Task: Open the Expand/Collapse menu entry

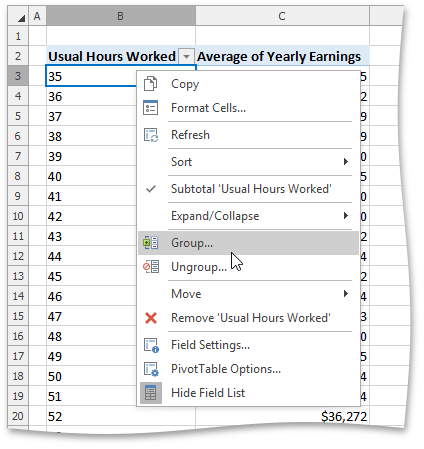Action: (x=248, y=216)
